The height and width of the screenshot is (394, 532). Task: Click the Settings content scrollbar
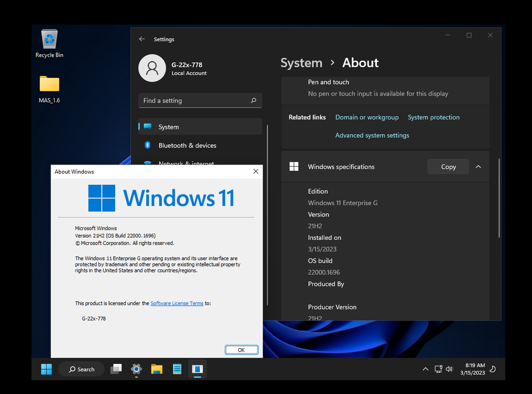click(499, 198)
